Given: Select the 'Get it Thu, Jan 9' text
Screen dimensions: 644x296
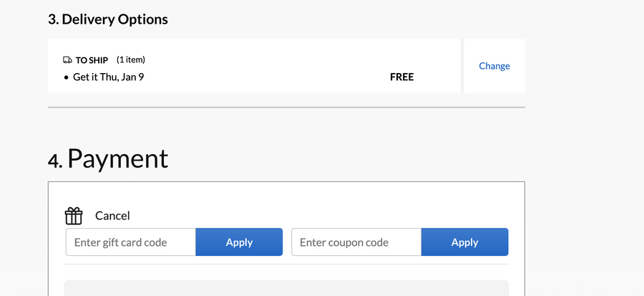Looking at the screenshot, I should pyautogui.click(x=108, y=77).
